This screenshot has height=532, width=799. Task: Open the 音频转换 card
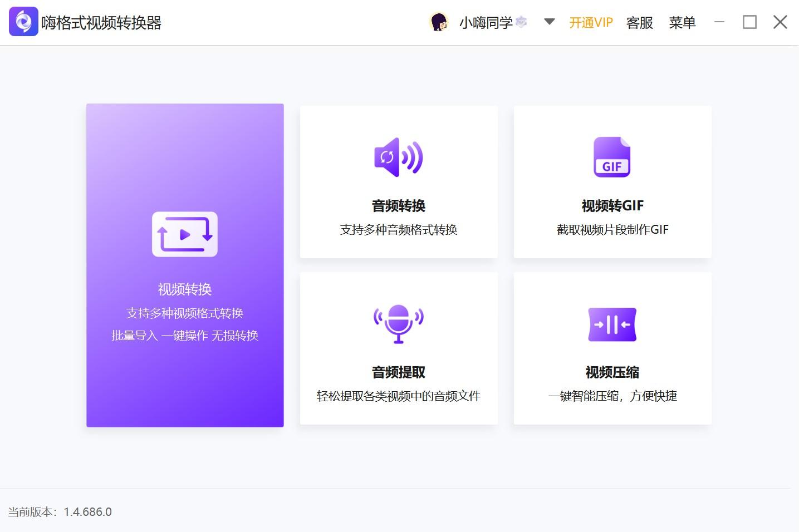(x=398, y=181)
